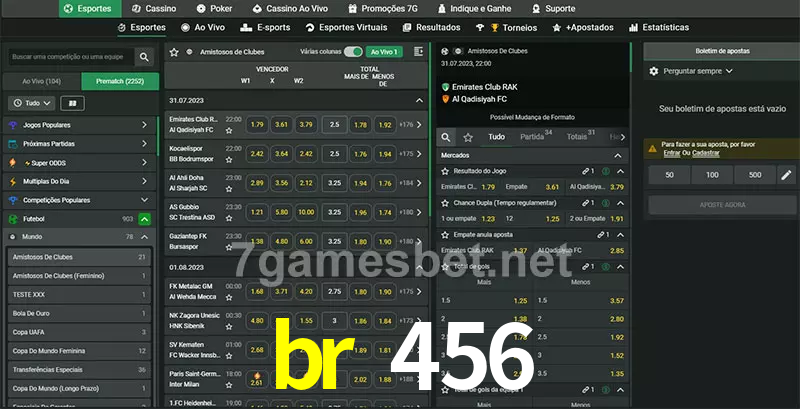Select Empate odds 3.61 in Resultado do Jogo
Screen dimensions: 800x409
(531, 187)
